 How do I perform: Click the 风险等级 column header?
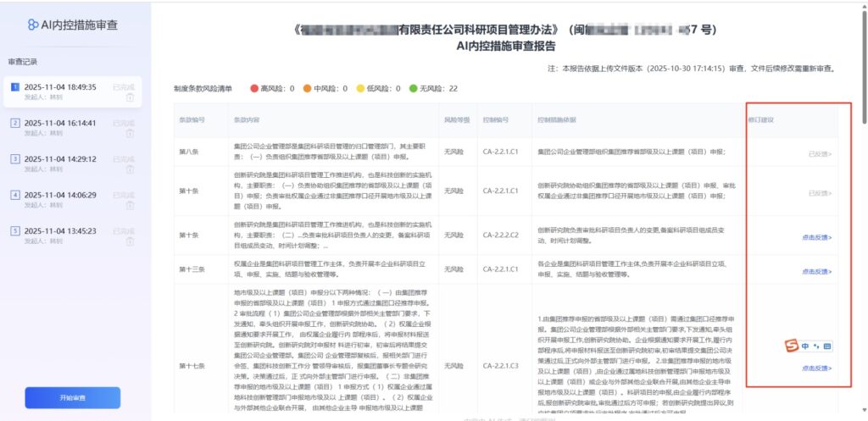click(455, 120)
